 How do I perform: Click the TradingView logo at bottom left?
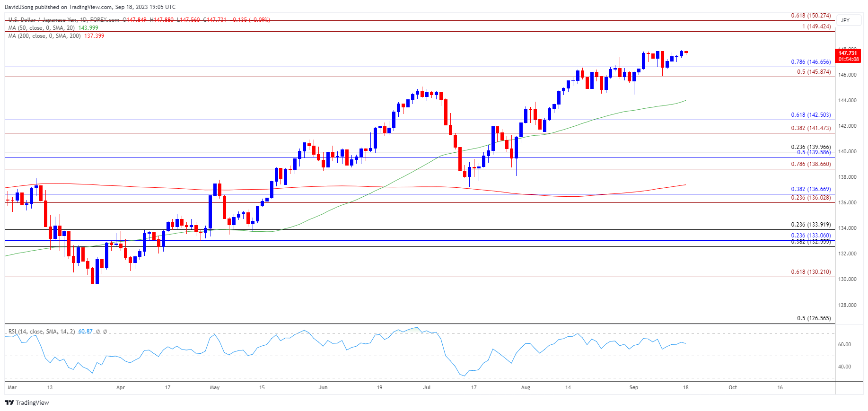click(27, 402)
